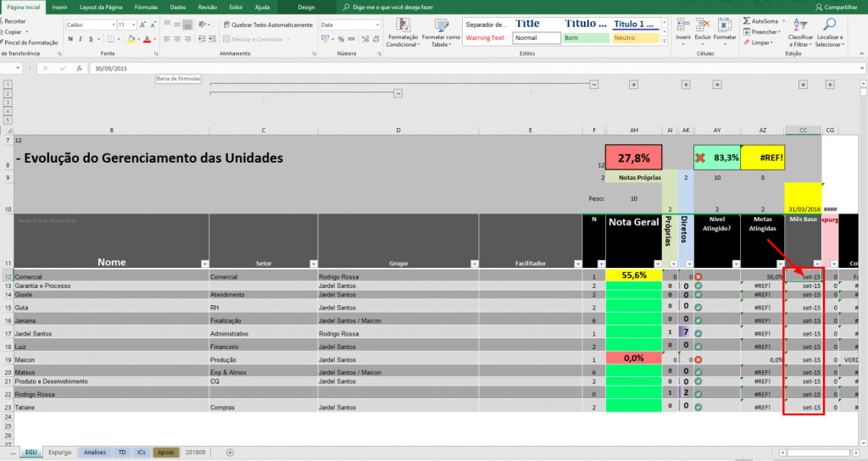Collapse the column outline group minus button
Image resolution: width=868 pixels, height=461 pixels.
point(594,85)
